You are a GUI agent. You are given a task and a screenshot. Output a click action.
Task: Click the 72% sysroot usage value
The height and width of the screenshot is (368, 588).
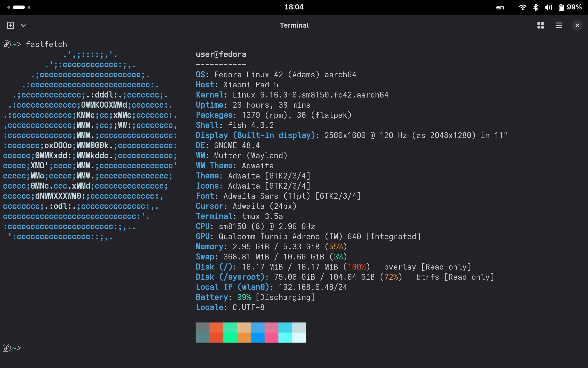pyautogui.click(x=391, y=277)
